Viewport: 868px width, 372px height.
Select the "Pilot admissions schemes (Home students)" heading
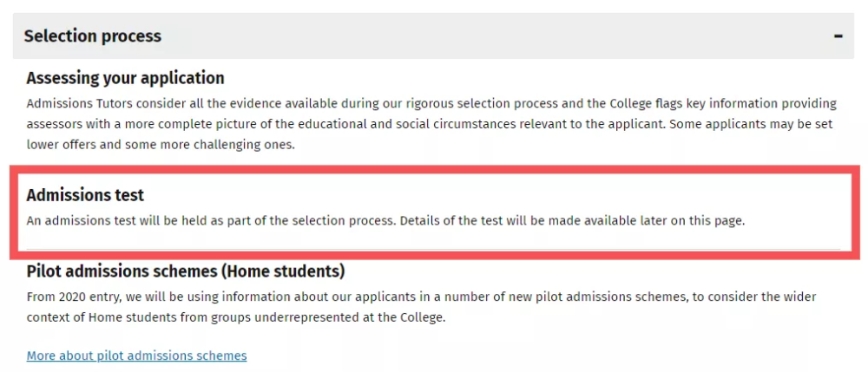(x=186, y=271)
